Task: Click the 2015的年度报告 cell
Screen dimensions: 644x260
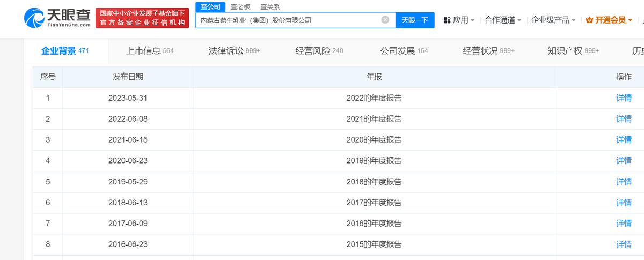Action: [374, 244]
